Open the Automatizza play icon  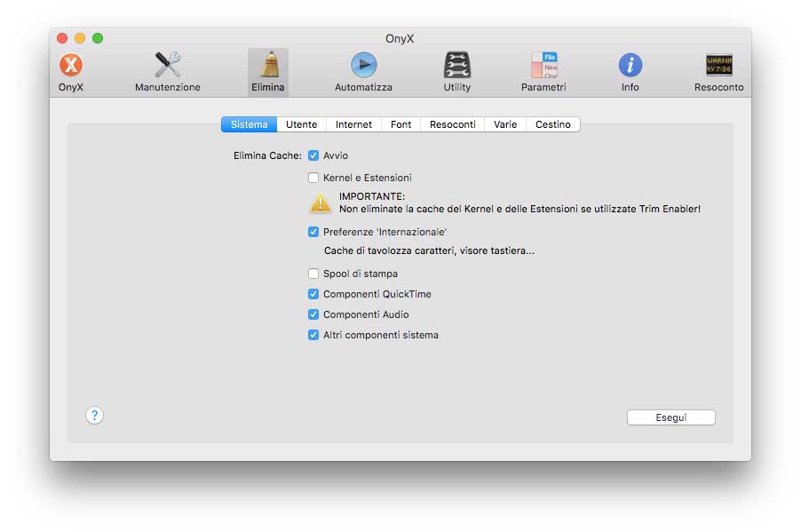pos(364,65)
